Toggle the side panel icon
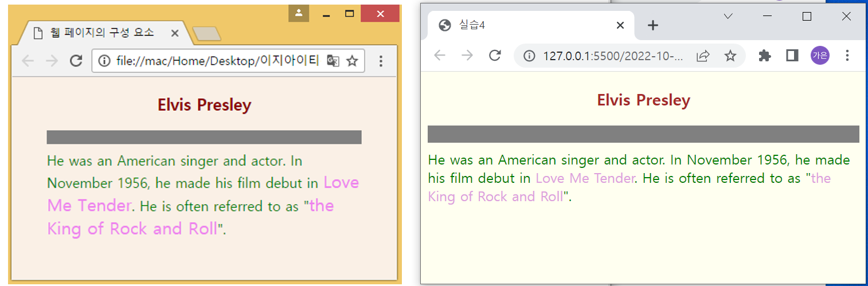 tap(792, 56)
